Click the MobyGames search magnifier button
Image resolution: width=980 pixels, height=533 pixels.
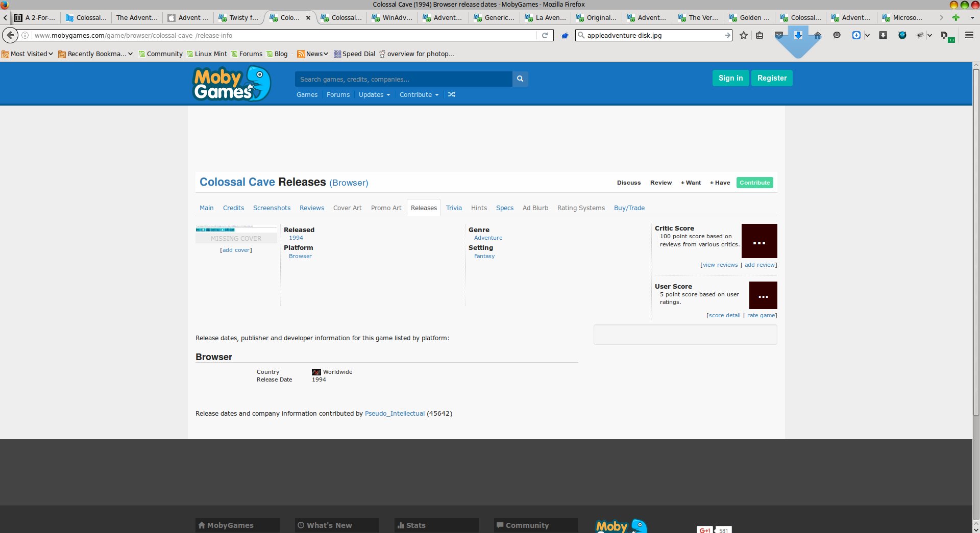pos(520,79)
